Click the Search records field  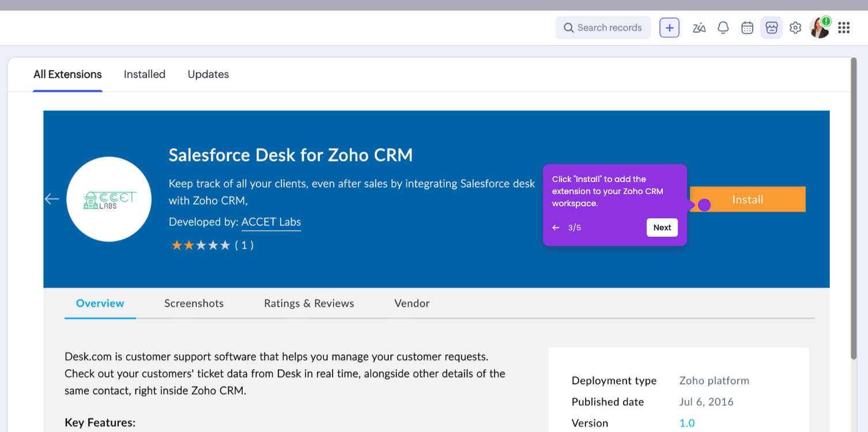(x=603, y=28)
